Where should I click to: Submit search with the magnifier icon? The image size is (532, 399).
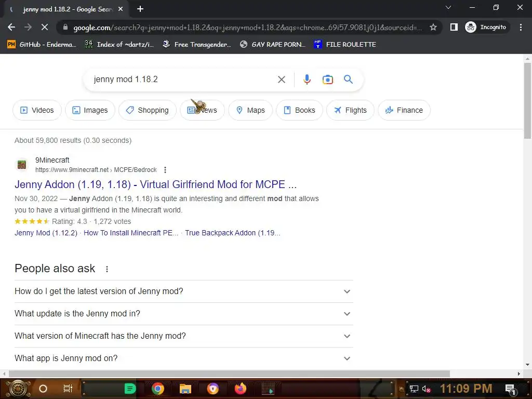[348, 79]
